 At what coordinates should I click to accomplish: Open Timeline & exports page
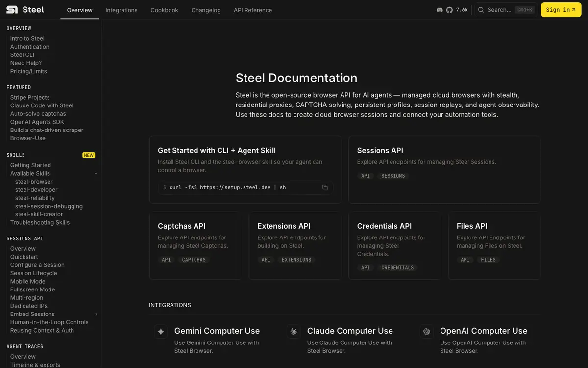tap(35, 365)
